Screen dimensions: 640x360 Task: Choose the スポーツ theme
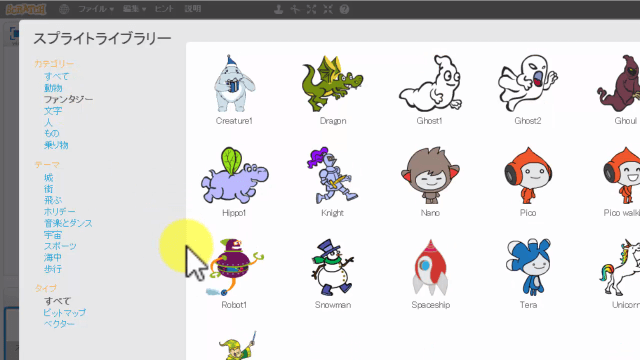point(60,246)
